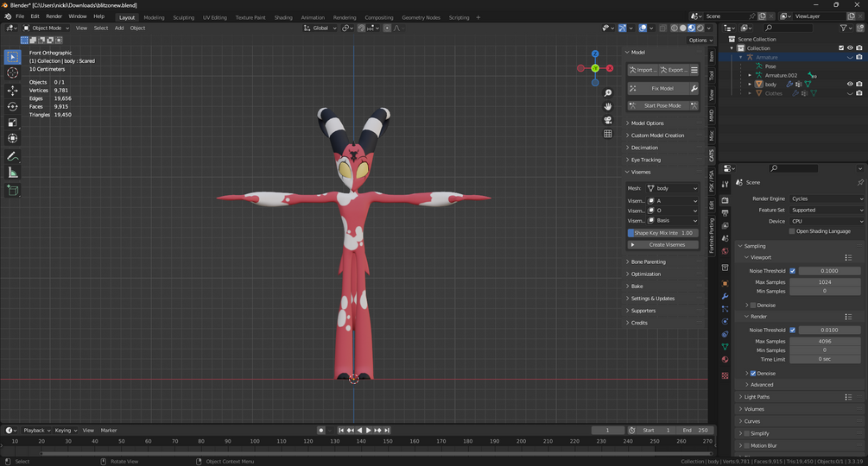This screenshot has height=466, width=868.
Task: Click the Create Visemes button
Action: click(662, 245)
